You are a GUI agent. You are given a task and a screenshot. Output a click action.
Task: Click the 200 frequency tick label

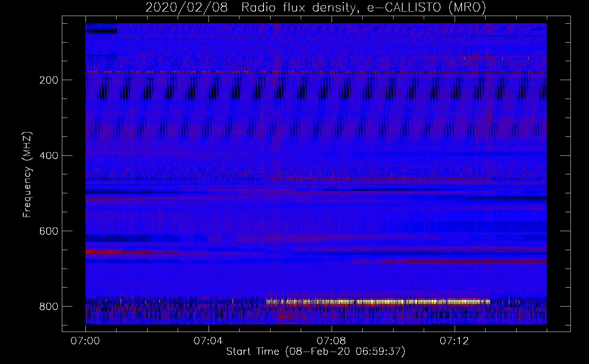[49, 80]
